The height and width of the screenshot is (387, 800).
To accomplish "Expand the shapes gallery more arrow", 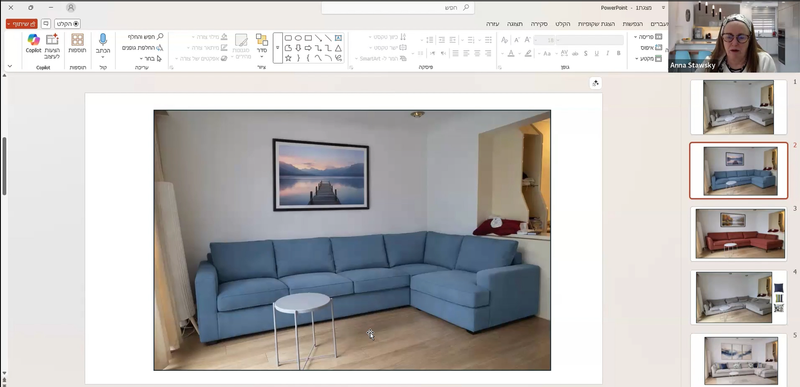I will pos(278,48).
